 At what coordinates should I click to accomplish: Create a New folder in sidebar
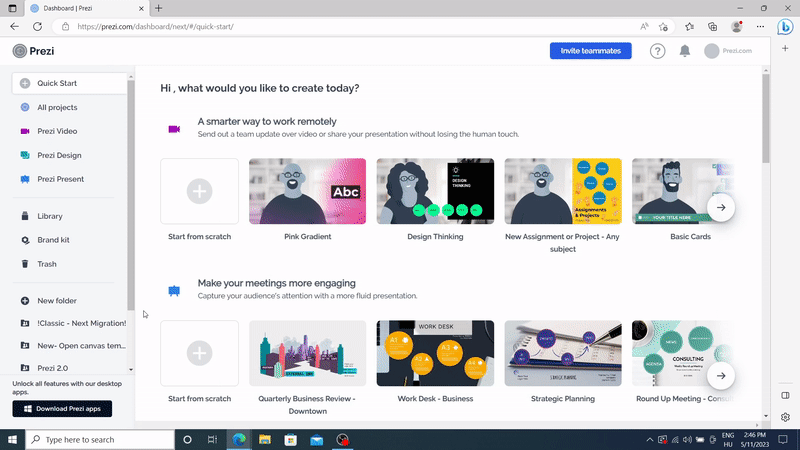[x=56, y=300]
